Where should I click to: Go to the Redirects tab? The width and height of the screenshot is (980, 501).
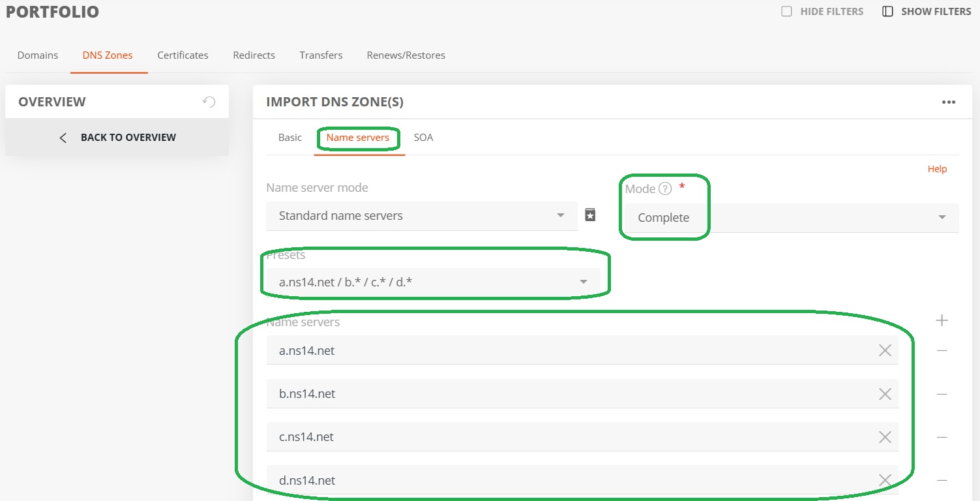click(254, 55)
